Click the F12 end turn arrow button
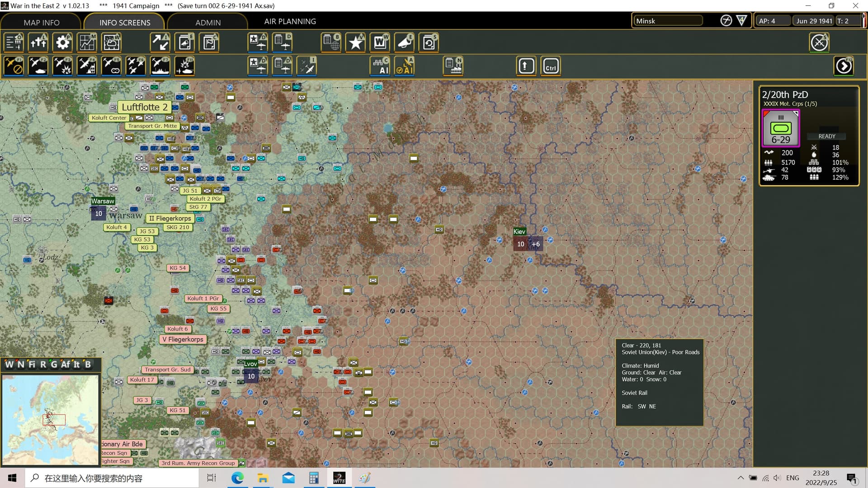Image resolution: width=868 pixels, height=488 pixels. click(844, 66)
